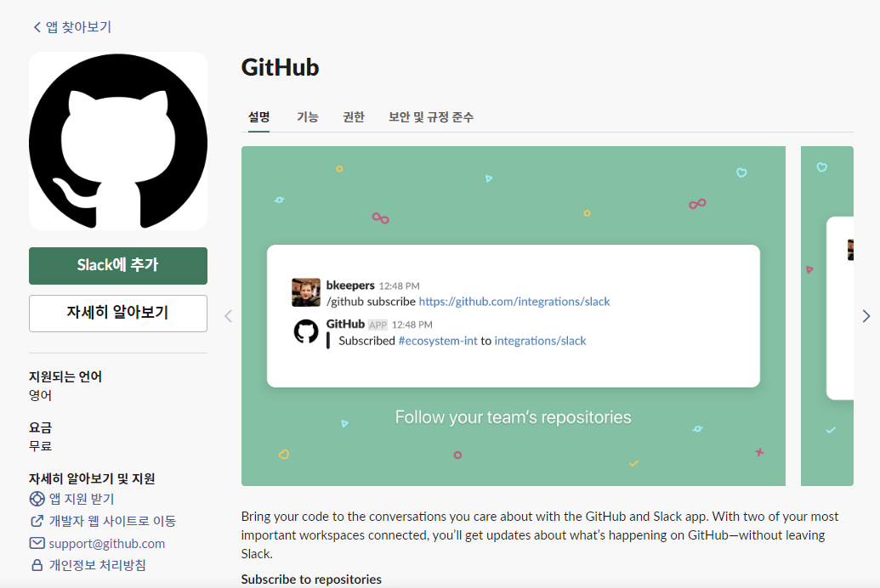Open the 개인정보 처리방침 link

98,565
